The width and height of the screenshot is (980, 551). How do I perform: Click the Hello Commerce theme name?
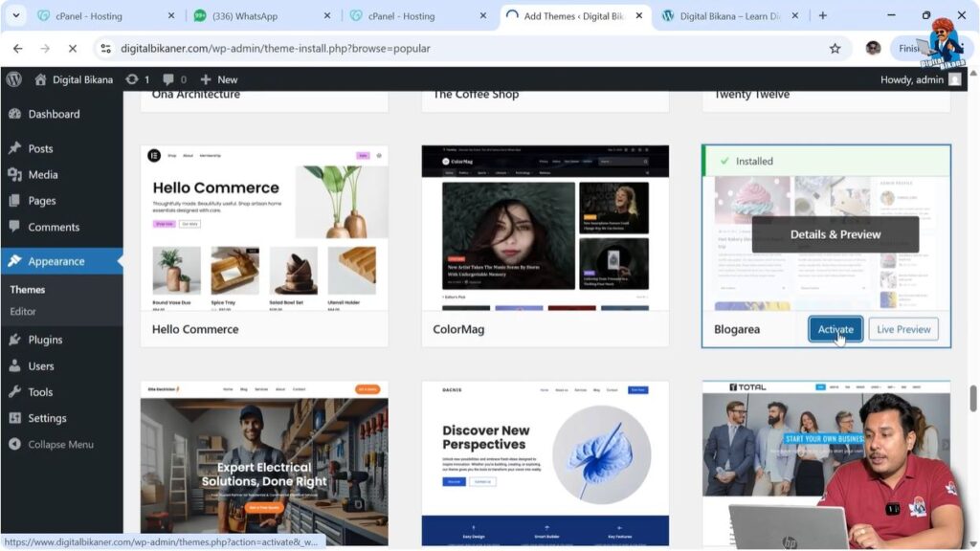[x=195, y=329]
